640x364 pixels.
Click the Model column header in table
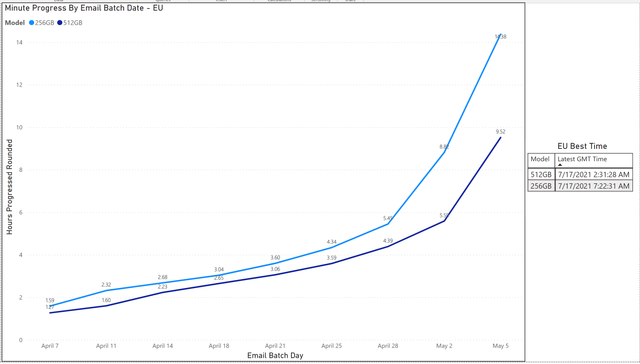pos(541,160)
